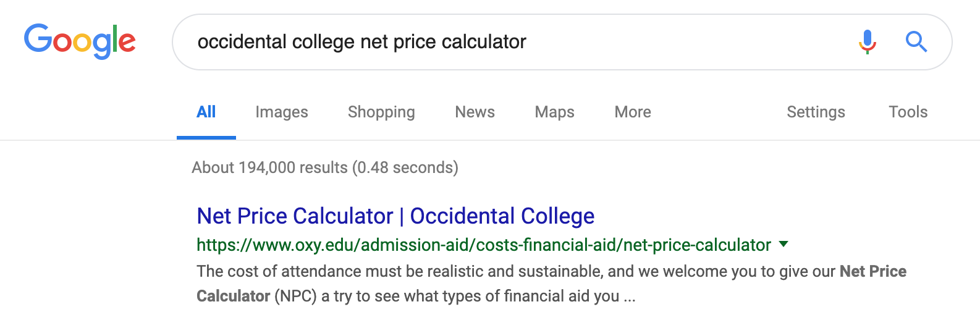The height and width of the screenshot is (320, 980).
Task: Open the News tab
Action: pyautogui.click(x=475, y=112)
